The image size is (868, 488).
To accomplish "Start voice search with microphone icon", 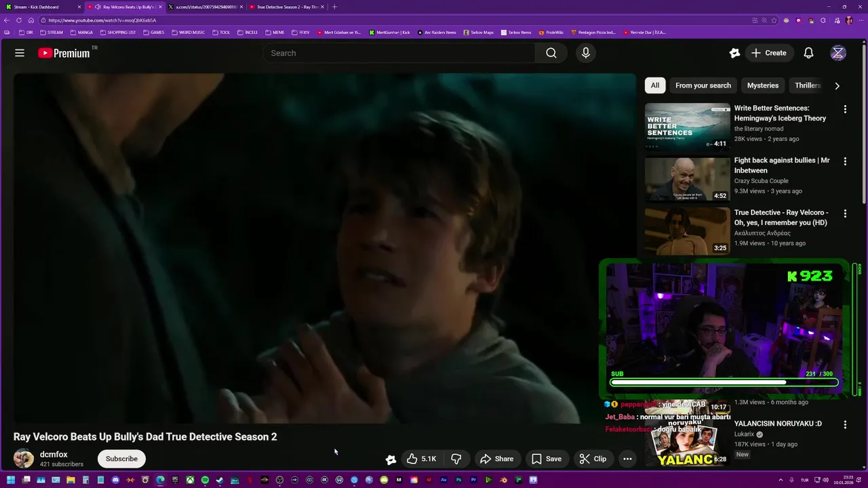I will [x=586, y=53].
